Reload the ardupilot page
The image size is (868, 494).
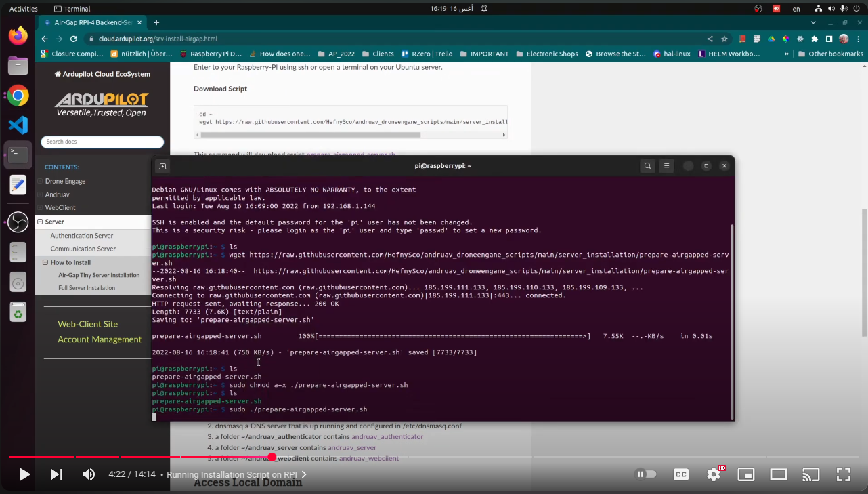(x=74, y=39)
